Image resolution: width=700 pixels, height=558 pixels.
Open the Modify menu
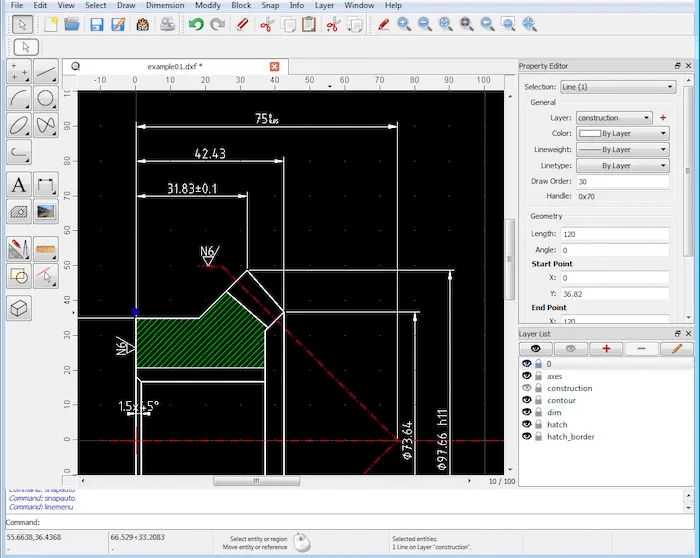(208, 5)
